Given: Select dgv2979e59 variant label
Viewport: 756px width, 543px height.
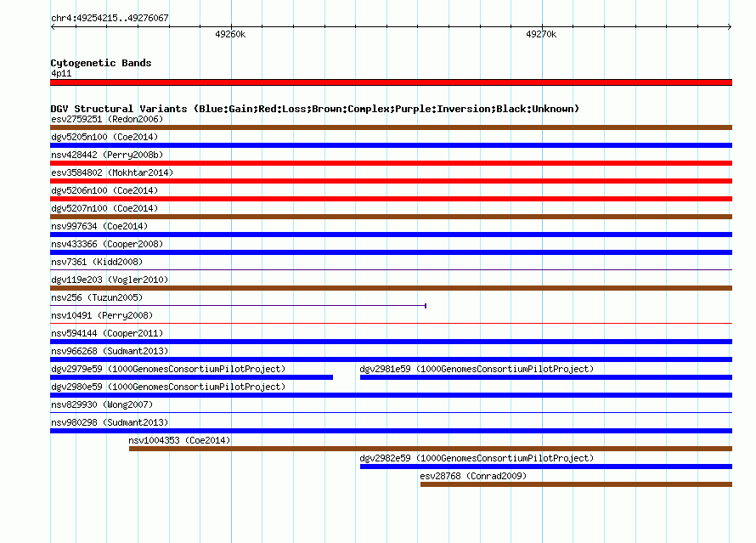Looking at the screenshot, I should pyautogui.click(x=168, y=369).
